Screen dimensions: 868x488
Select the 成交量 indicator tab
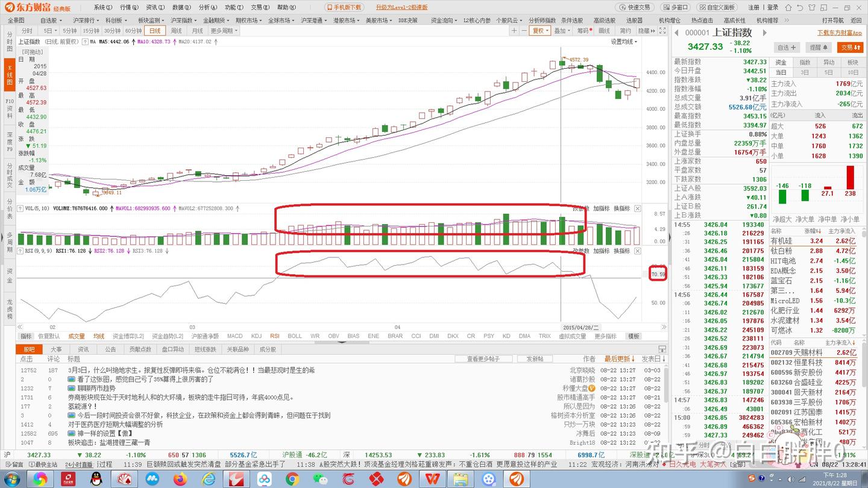tap(77, 336)
